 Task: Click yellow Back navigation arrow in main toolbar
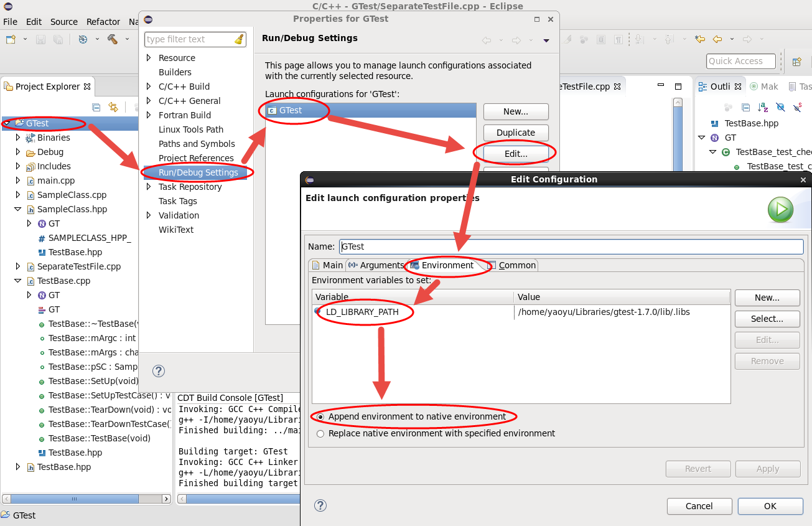point(717,39)
